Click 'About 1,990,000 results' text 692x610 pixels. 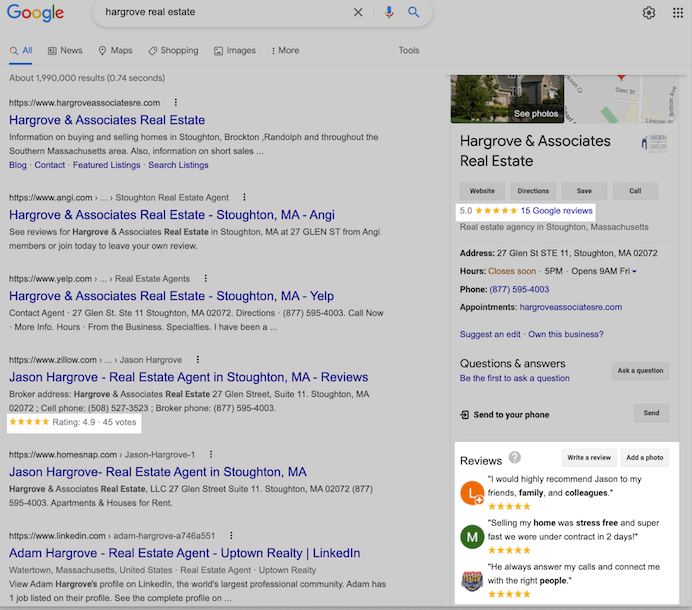tap(87, 78)
